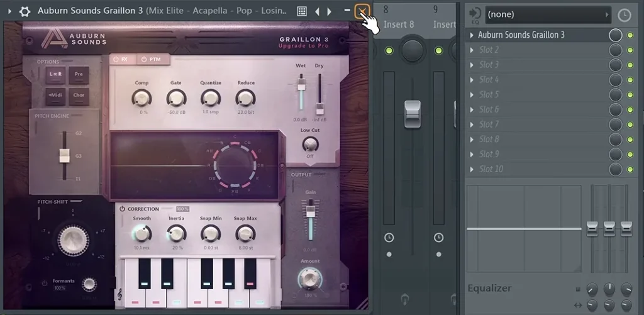Click the Pitch Engine range slider handle
This screenshot has height=315, width=644.
click(x=65, y=156)
